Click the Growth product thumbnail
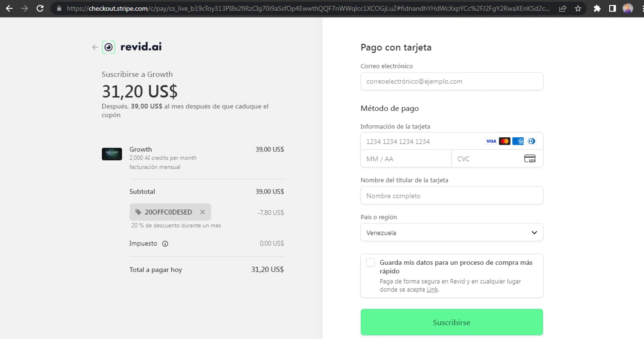 coord(112,154)
